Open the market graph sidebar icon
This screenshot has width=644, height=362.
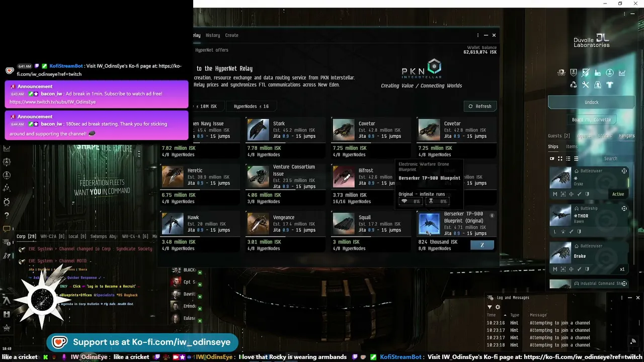[x=7, y=148]
